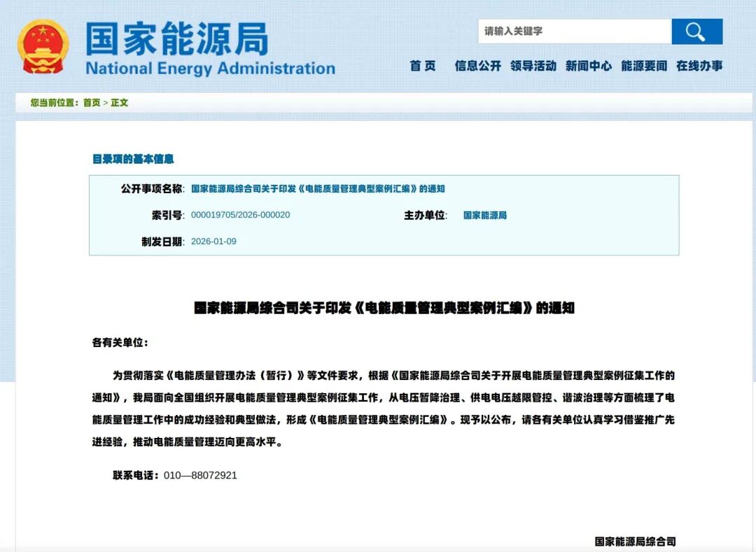Click the 首页 breadcrumb link
The image size is (756, 552).
pos(92,103)
